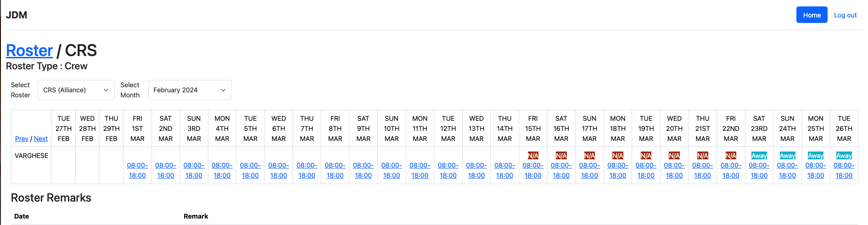Click the Log out link
The width and height of the screenshot is (868, 225).
click(x=845, y=15)
